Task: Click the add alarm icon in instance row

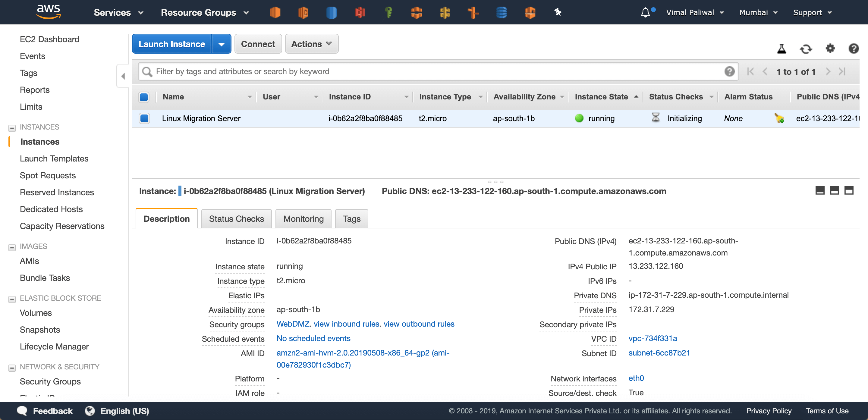Action: [x=779, y=118]
